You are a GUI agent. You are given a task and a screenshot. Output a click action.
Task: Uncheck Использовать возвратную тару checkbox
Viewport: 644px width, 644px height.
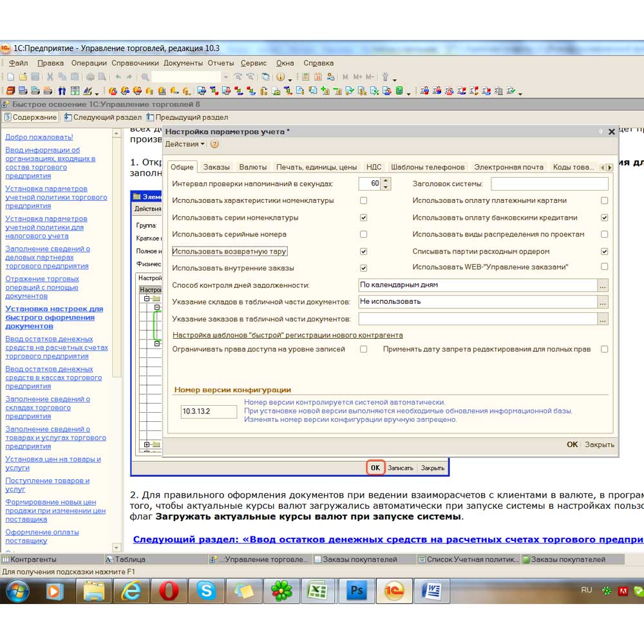point(363,251)
